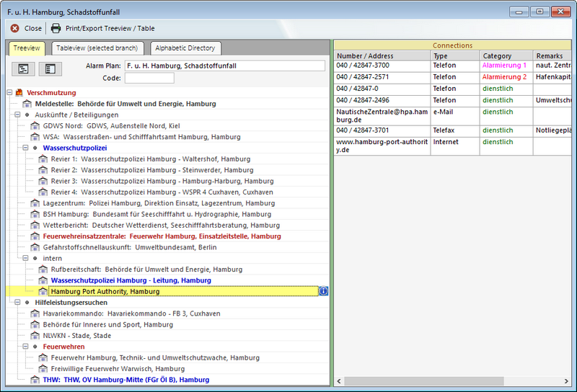The image size is (577, 392).
Task: Click Print/Export Treeview / Table text
Action: (110, 28)
